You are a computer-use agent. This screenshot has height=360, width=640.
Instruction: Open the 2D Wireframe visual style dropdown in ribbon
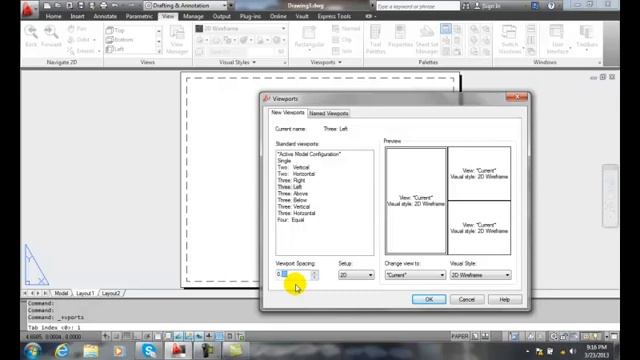[x=240, y=29]
